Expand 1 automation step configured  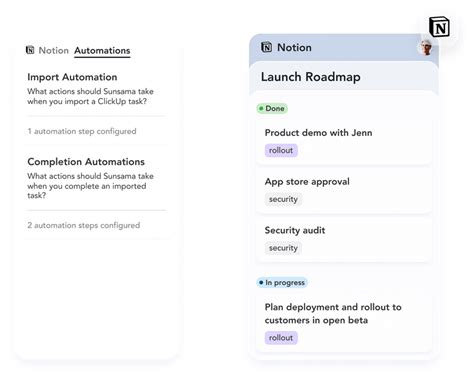82,131
